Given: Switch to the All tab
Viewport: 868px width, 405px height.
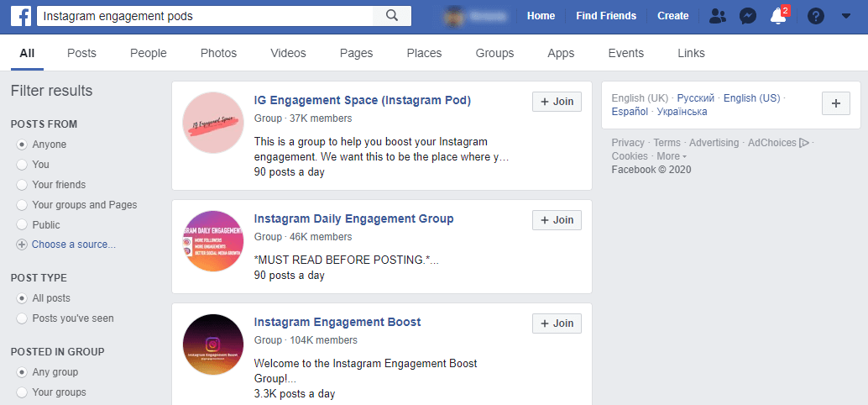Looking at the screenshot, I should tap(27, 53).
